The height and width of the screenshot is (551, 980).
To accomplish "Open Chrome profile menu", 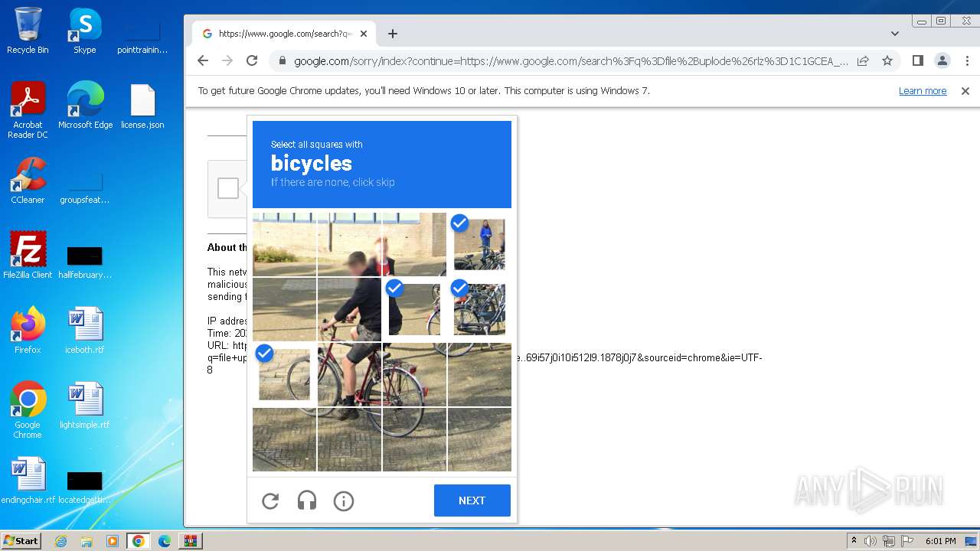I will pyautogui.click(x=942, y=60).
